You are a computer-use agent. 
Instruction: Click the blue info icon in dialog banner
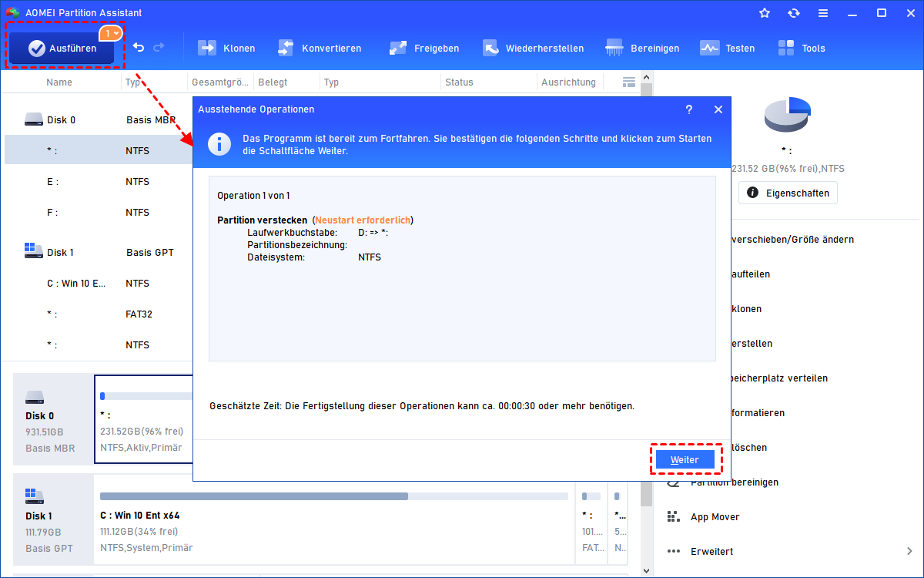[x=220, y=144]
